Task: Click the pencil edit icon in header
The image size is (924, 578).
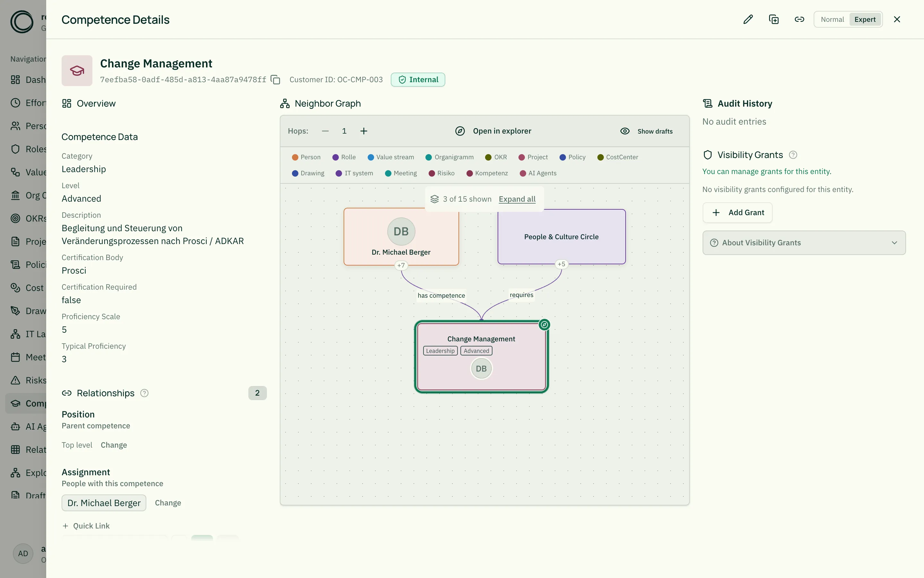Action: point(748,20)
